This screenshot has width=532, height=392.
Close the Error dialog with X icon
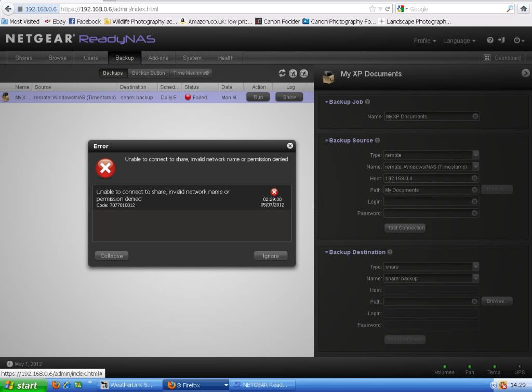pyautogui.click(x=290, y=146)
